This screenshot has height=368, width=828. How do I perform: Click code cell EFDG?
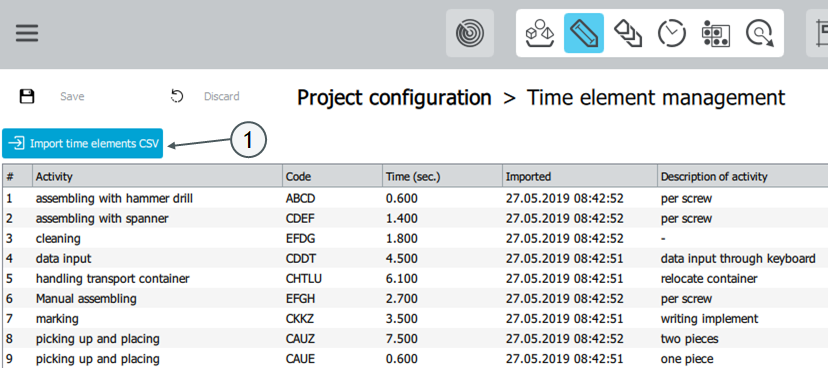point(300,239)
